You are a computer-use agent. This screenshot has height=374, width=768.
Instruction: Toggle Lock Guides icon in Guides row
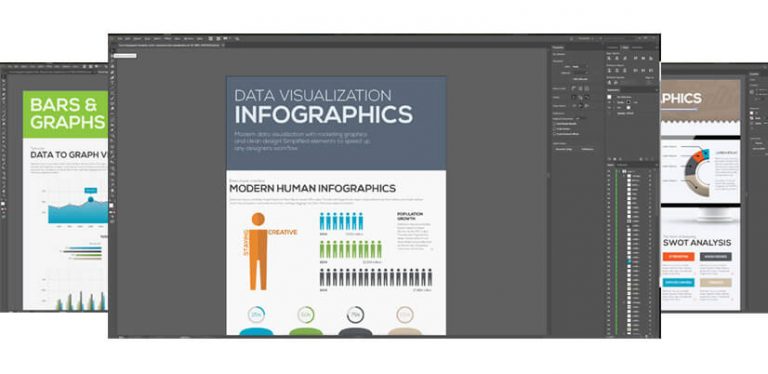coord(580,97)
